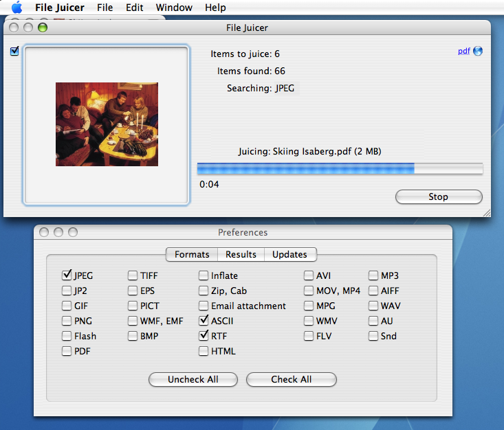Enable the BMP format checkbox
The width and height of the screenshot is (504, 430).
[133, 336]
